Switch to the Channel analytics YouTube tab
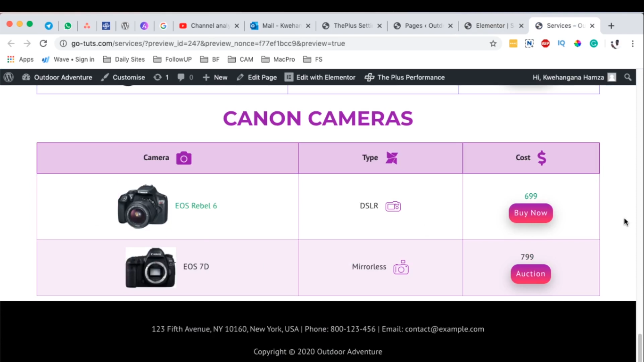This screenshot has height=362, width=644. (209, 26)
